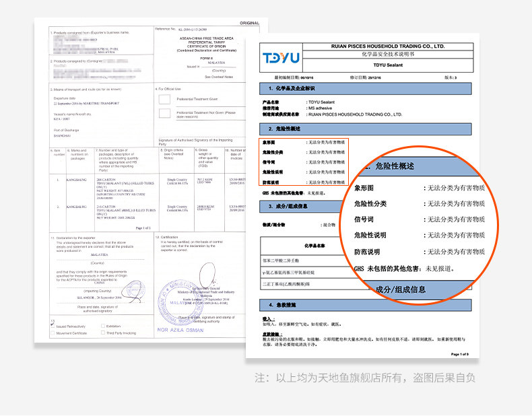Click 'RUIAN PISCES HOUSEHOLD TRADING' header title row
532x416 pixels.
pos(388,46)
